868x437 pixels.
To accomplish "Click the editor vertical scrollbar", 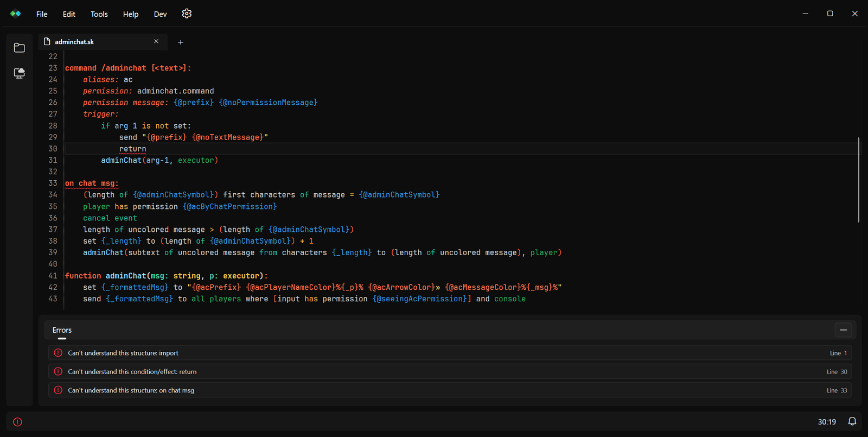I will pyautogui.click(x=858, y=180).
